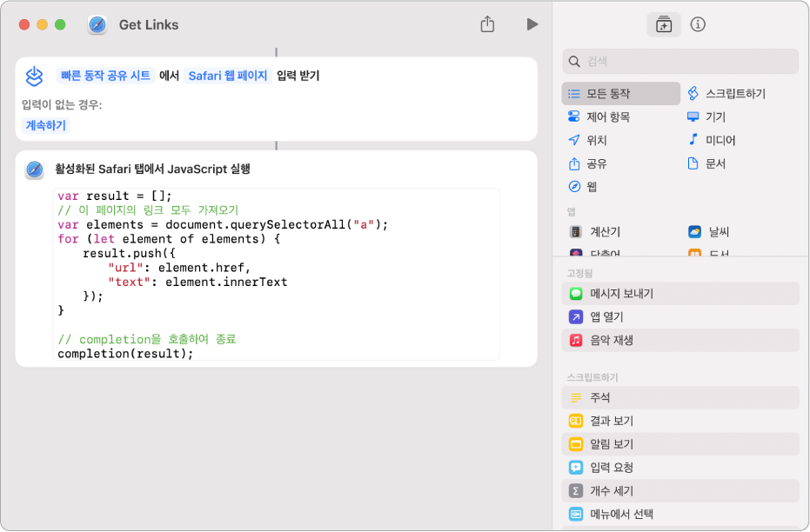The width and height of the screenshot is (810, 532).
Task: Add the 결과 보기 action
Action: 680,421
